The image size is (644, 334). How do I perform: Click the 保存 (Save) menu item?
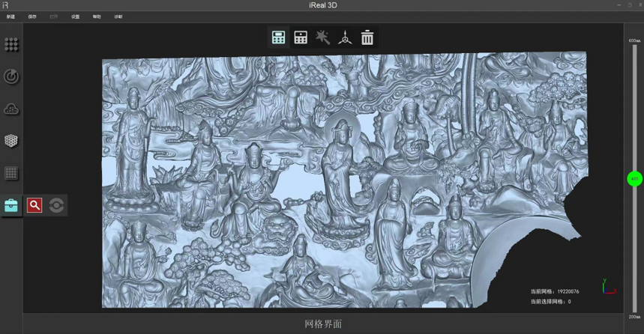(x=32, y=16)
